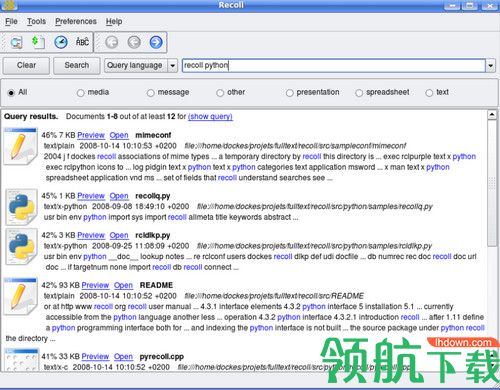
Task: Go to next results page
Action: click(156, 42)
